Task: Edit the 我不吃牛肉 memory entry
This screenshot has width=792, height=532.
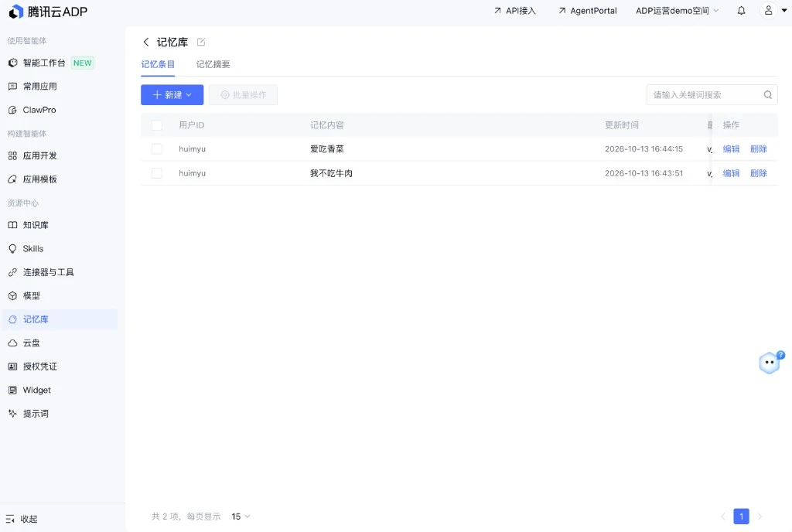Action: click(x=731, y=173)
